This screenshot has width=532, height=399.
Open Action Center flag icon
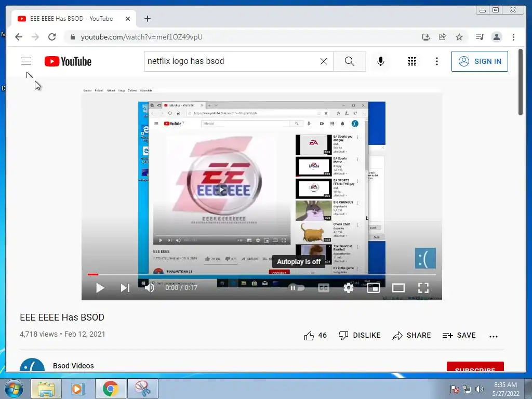[x=455, y=389]
